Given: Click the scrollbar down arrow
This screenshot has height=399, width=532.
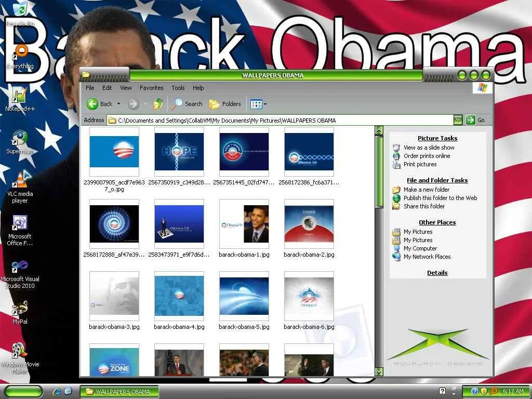Looking at the screenshot, I should point(379,371).
